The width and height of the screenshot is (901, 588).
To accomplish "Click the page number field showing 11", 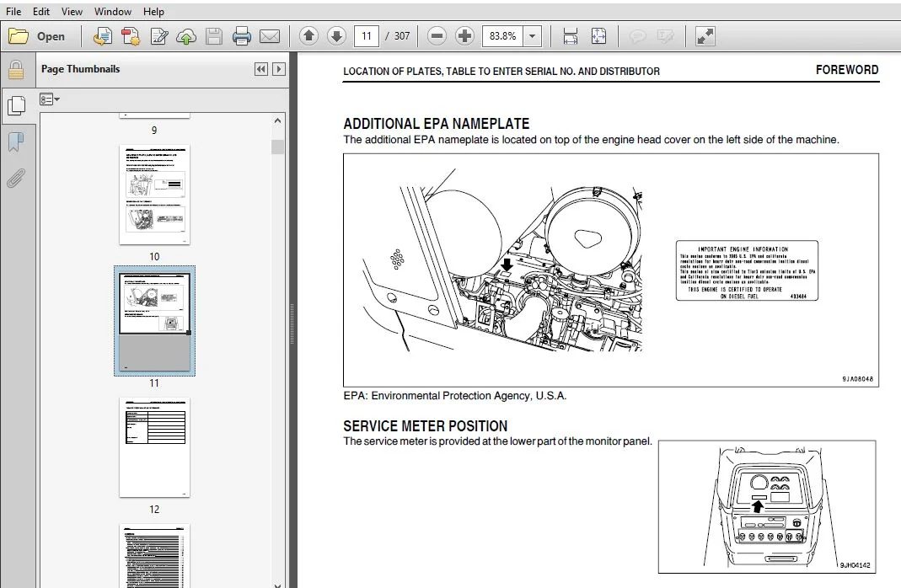I will [367, 36].
